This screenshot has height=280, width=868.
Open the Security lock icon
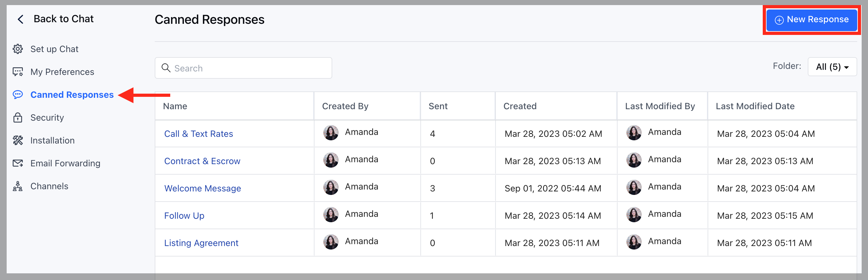(18, 117)
